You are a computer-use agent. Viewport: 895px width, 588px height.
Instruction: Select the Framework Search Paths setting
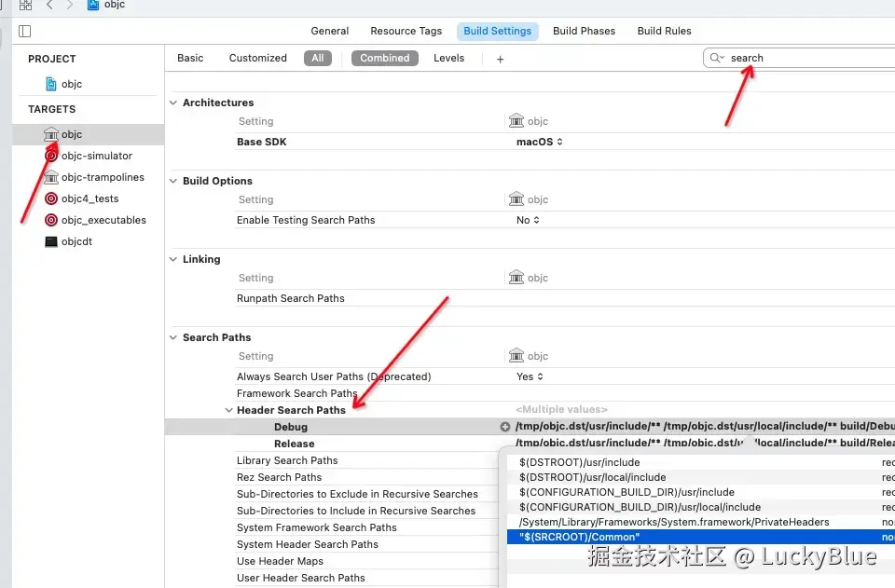pos(296,393)
